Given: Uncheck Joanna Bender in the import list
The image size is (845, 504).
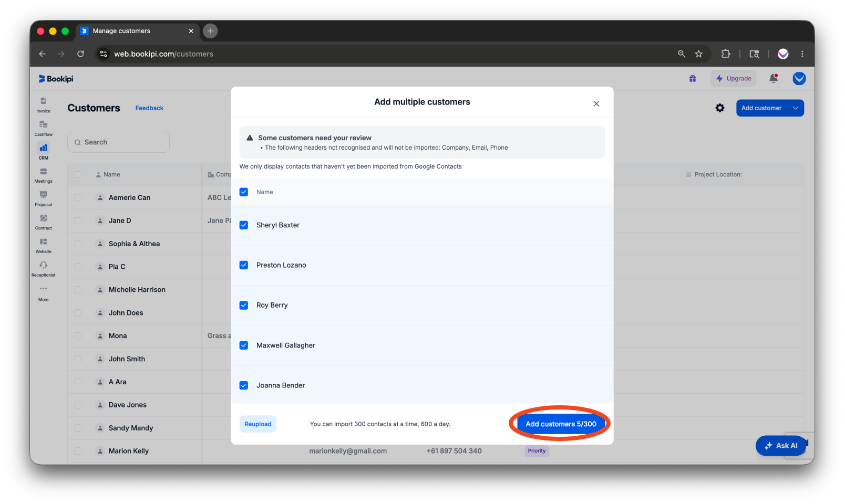Looking at the screenshot, I should tap(244, 385).
